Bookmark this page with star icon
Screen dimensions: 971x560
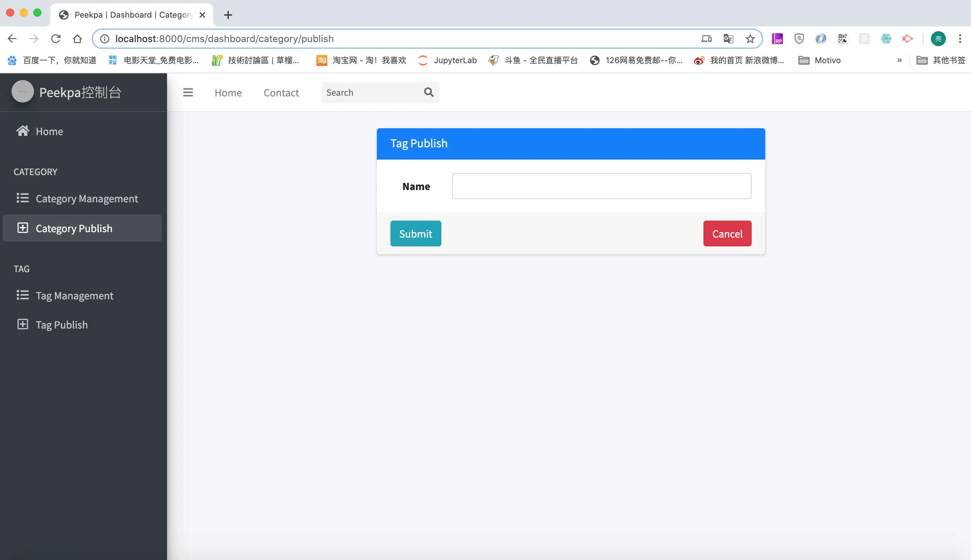[750, 39]
